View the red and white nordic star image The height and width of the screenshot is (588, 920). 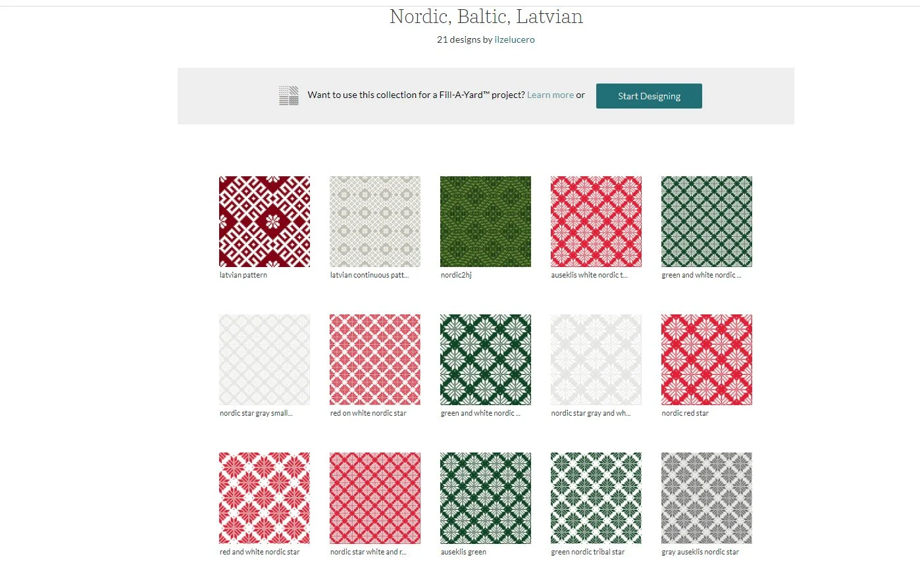[x=265, y=498]
